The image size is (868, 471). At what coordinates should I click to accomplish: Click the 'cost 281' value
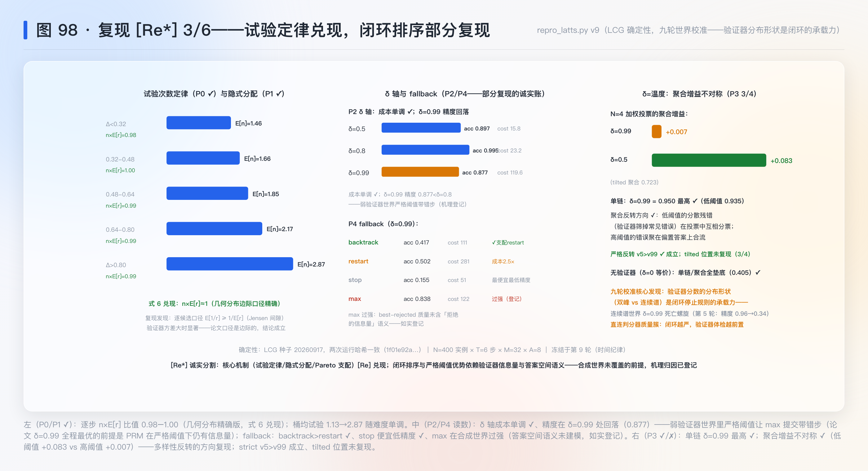pyautogui.click(x=458, y=262)
